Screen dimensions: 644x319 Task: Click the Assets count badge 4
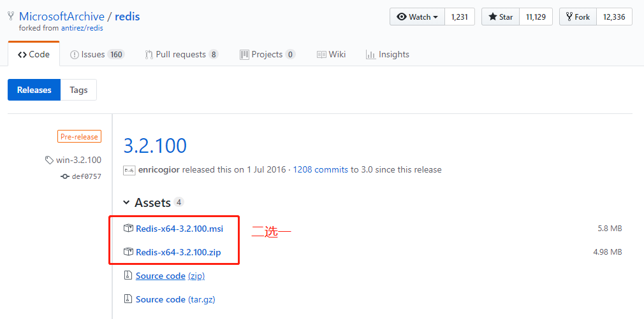click(x=179, y=202)
